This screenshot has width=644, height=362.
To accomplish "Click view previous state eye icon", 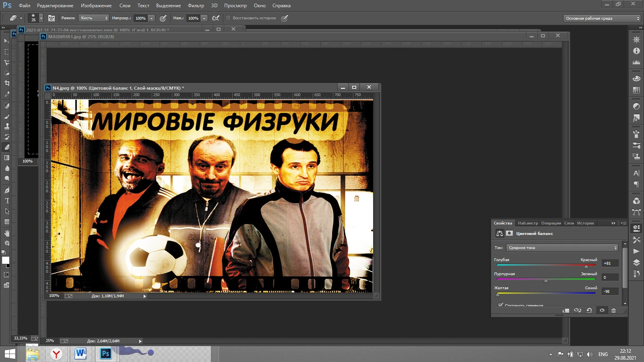I will pos(577,310).
